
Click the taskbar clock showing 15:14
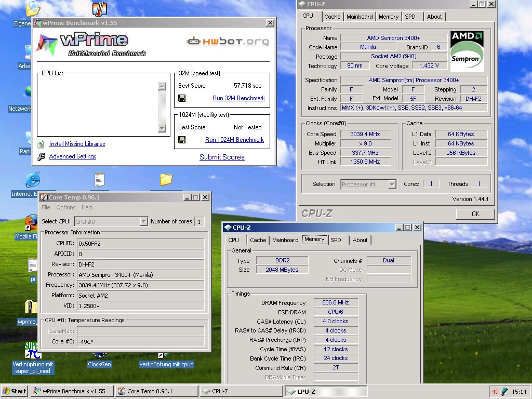pos(519,392)
